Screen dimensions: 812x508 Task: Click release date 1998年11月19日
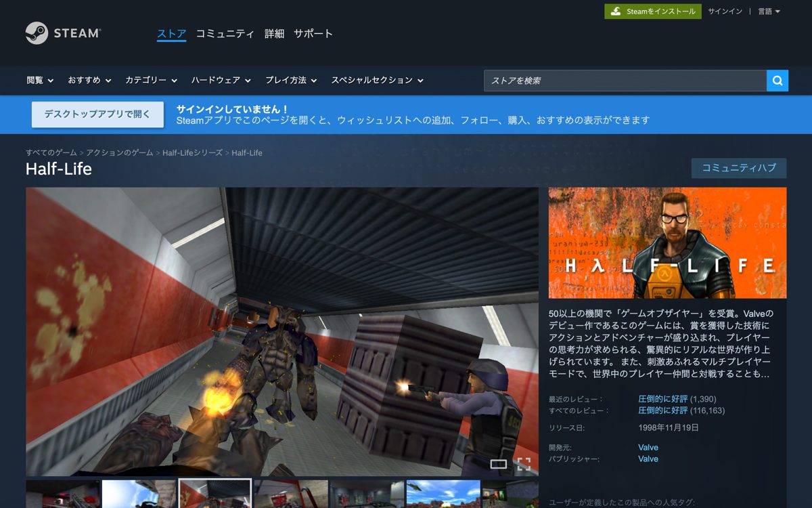click(x=669, y=428)
